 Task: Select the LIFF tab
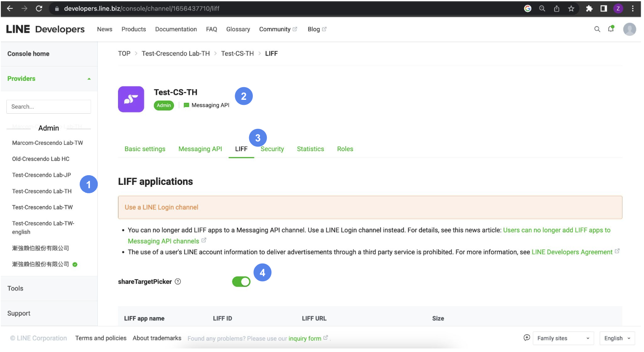click(x=241, y=149)
